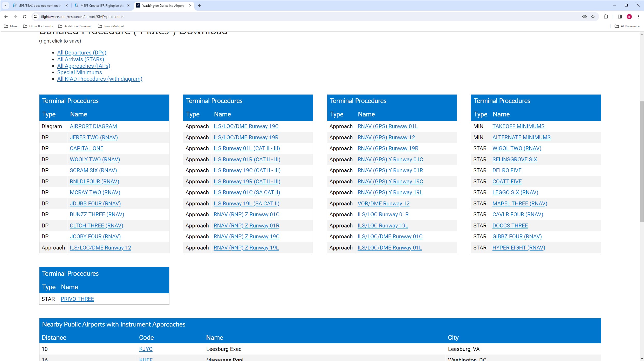Expand the tab search dropdown arrow

click(x=5, y=5)
